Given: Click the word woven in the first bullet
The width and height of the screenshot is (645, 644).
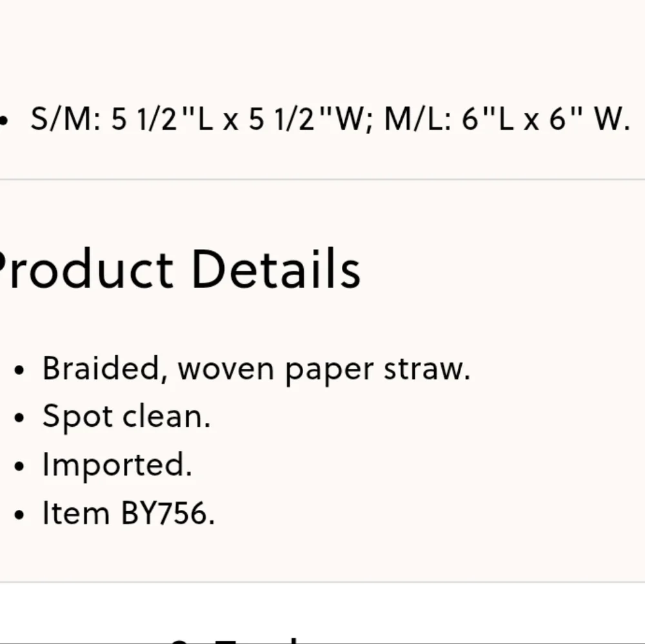Looking at the screenshot, I should 226,369.
